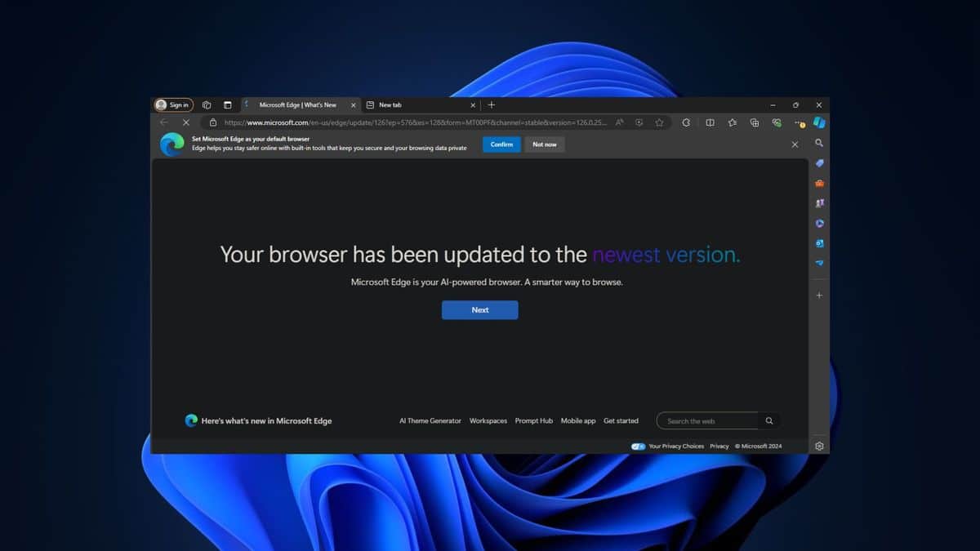This screenshot has width=980, height=551.
Task: Open the Workspaces footer link
Action: click(x=488, y=421)
